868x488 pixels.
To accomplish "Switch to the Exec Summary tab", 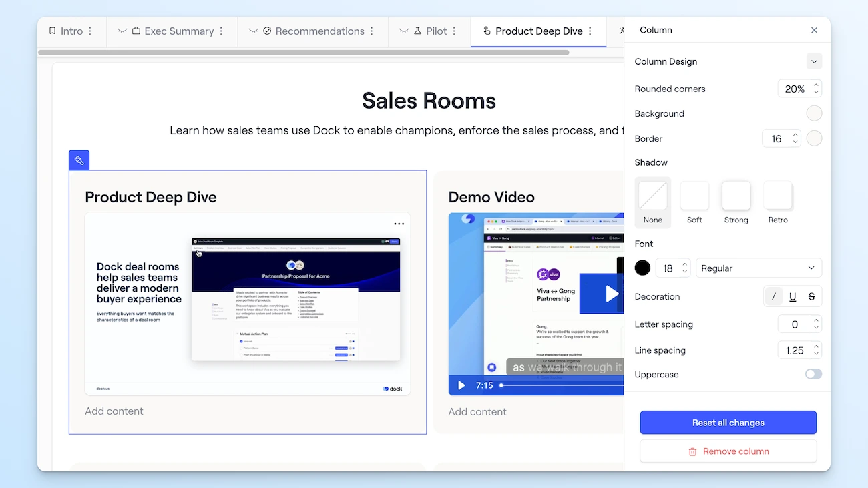I will click(179, 31).
